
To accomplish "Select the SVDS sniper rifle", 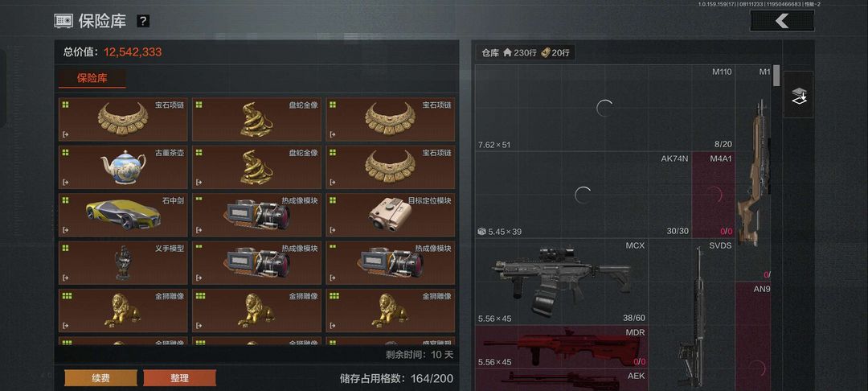I will click(691, 315).
